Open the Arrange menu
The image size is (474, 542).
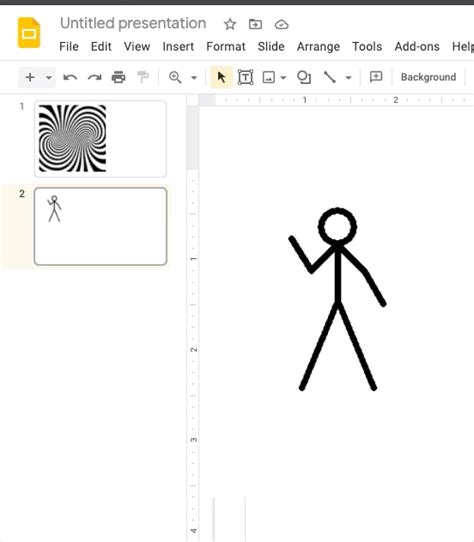tap(318, 46)
